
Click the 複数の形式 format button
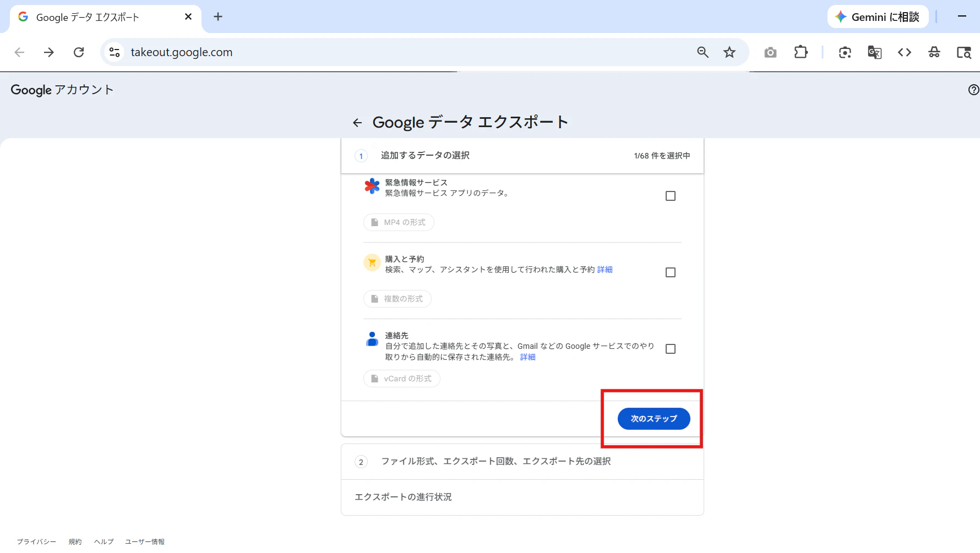pyautogui.click(x=398, y=299)
